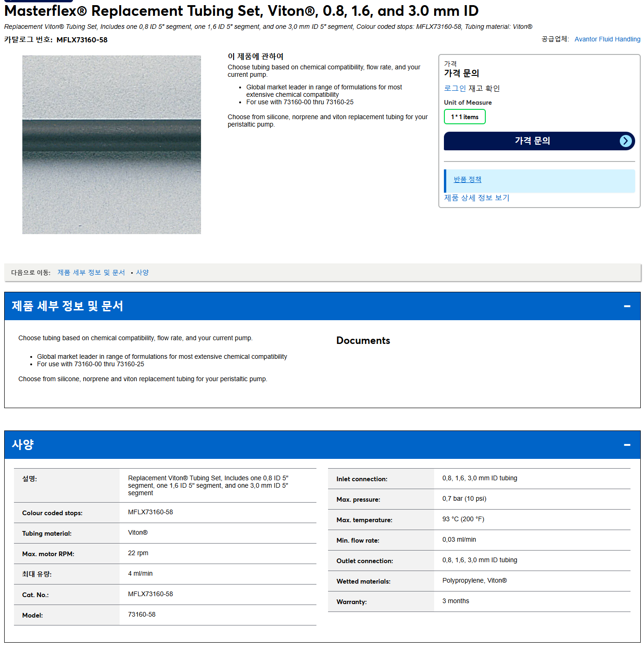Screen dimensions: 644x652
Task: Click the Colour coded stops MFLX73160-58 value
Action: coord(150,512)
